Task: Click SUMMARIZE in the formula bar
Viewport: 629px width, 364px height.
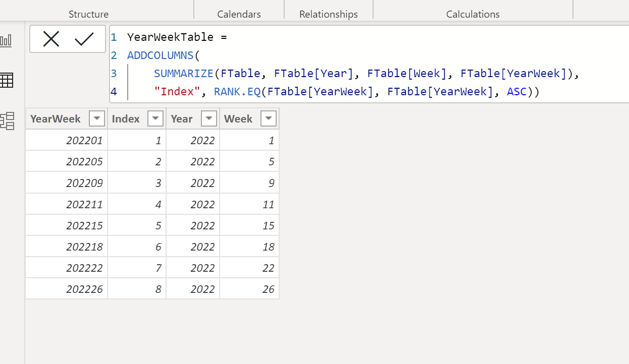Action: [184, 74]
